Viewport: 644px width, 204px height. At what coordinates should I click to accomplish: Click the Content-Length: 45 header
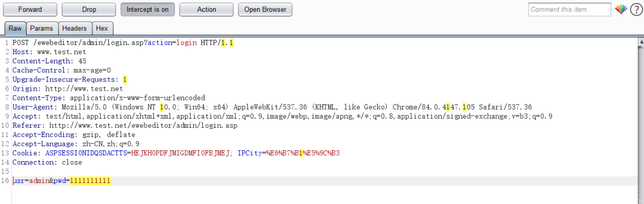49,61
